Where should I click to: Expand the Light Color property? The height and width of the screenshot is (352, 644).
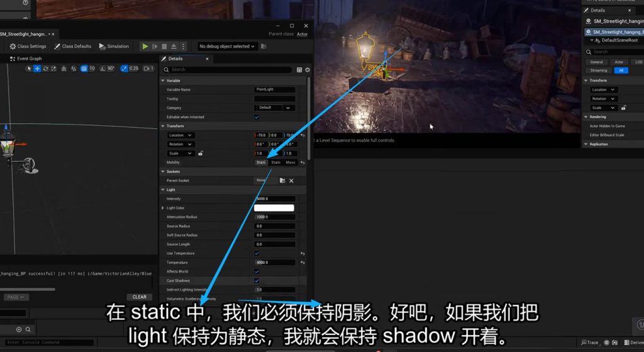coord(163,208)
